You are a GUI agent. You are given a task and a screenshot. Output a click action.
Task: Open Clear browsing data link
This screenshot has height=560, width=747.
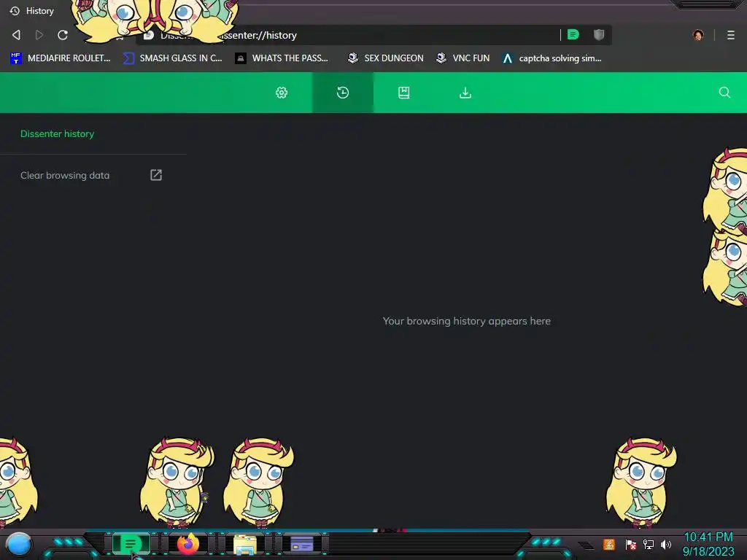pos(65,175)
